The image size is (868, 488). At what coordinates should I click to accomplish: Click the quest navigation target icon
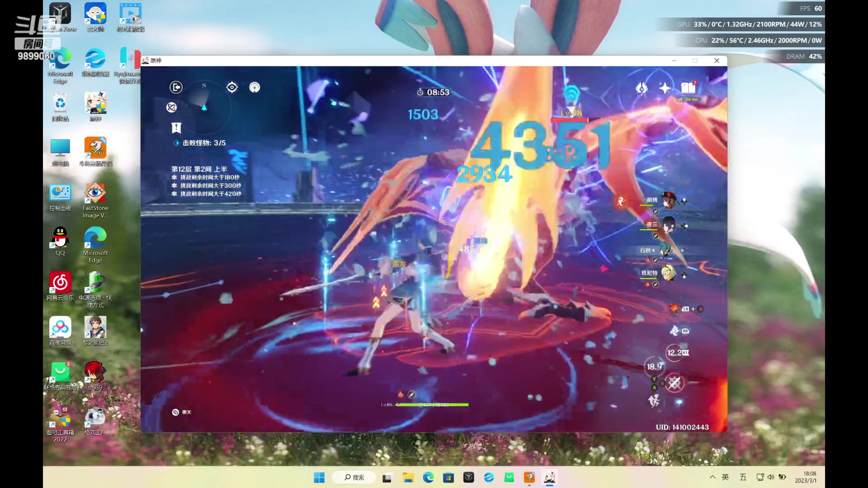point(232,87)
